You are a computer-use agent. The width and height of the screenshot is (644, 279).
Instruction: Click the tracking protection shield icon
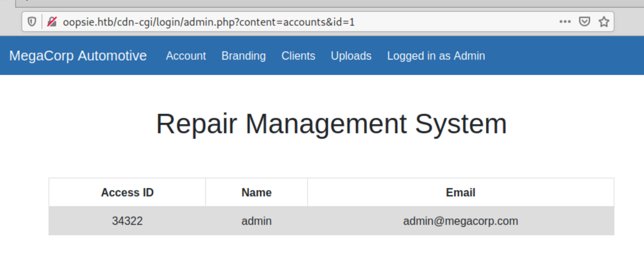(32, 22)
